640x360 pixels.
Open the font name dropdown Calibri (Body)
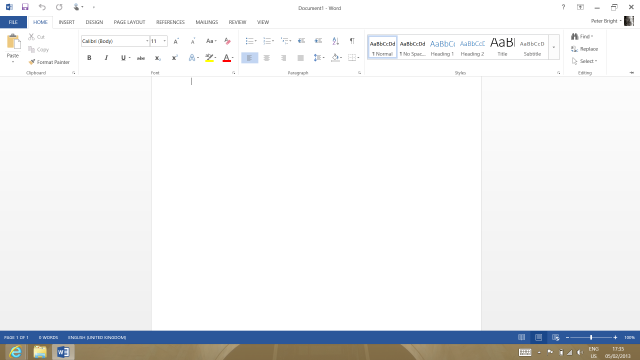tap(147, 41)
